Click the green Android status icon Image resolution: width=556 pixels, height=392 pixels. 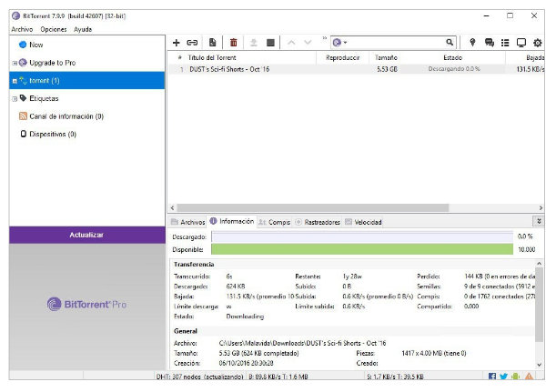point(516,376)
